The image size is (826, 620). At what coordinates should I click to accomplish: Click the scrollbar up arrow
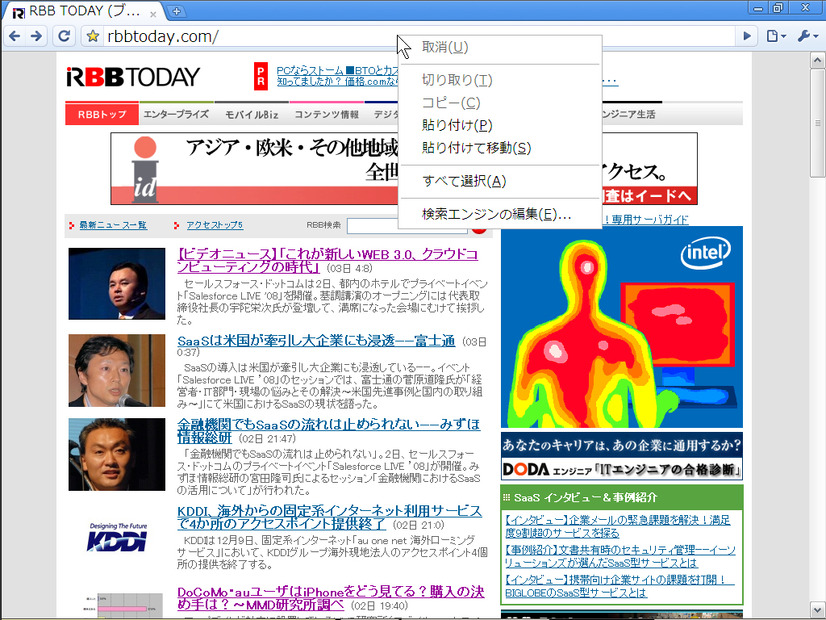tap(818, 61)
